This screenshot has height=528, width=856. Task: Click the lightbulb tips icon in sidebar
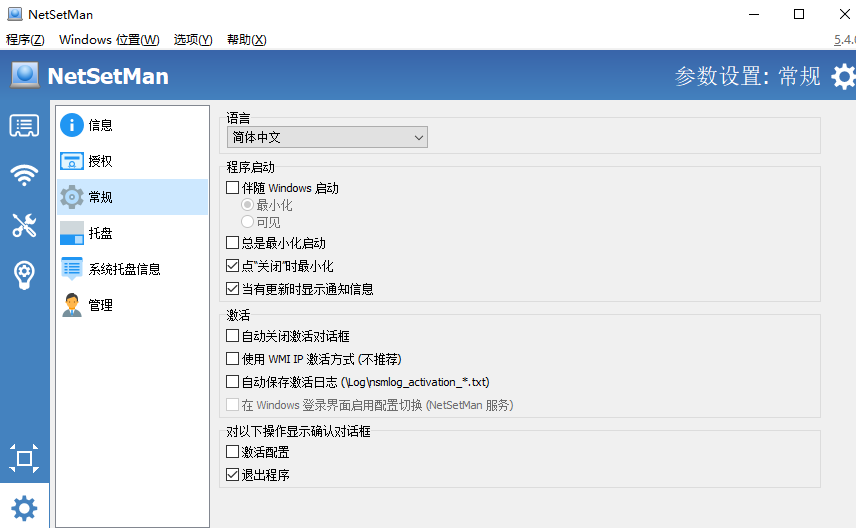24,275
